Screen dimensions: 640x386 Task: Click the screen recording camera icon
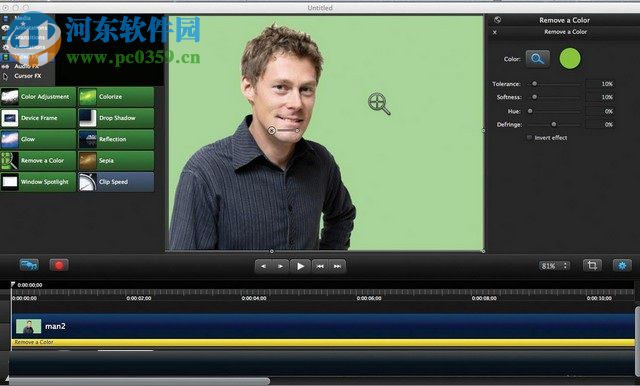point(29,265)
